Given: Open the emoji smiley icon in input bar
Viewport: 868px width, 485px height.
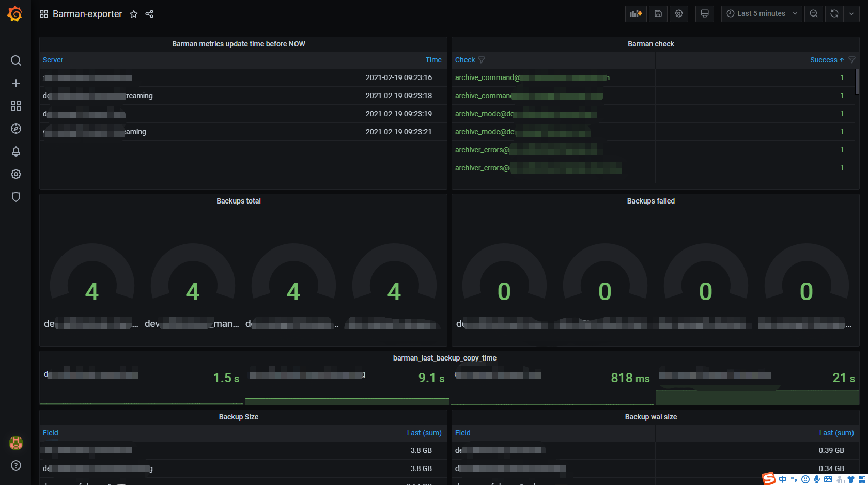Looking at the screenshot, I should (x=805, y=479).
